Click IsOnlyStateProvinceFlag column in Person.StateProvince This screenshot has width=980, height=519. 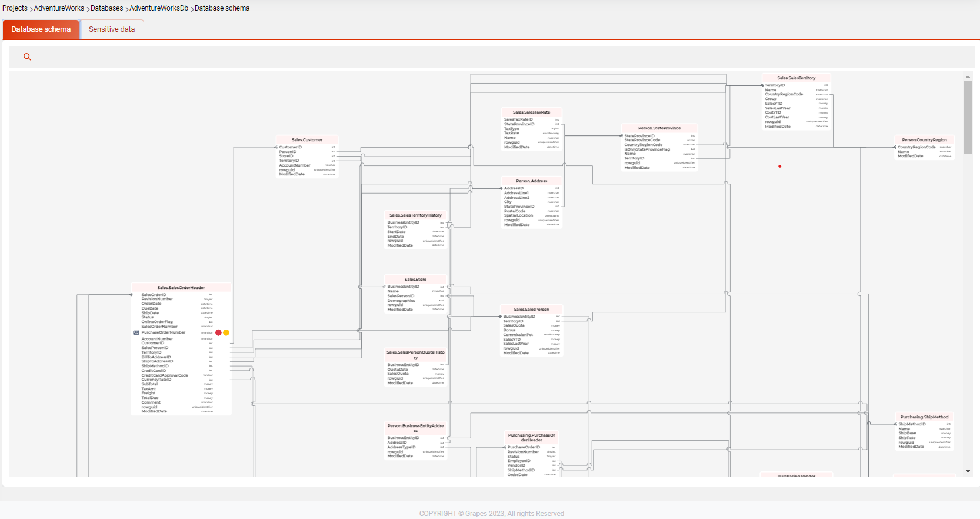click(647, 149)
